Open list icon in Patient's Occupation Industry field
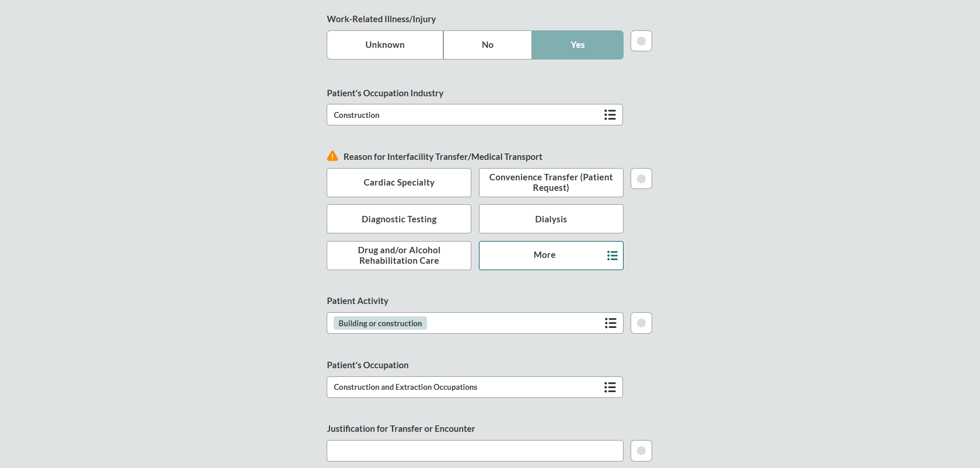 (x=610, y=115)
